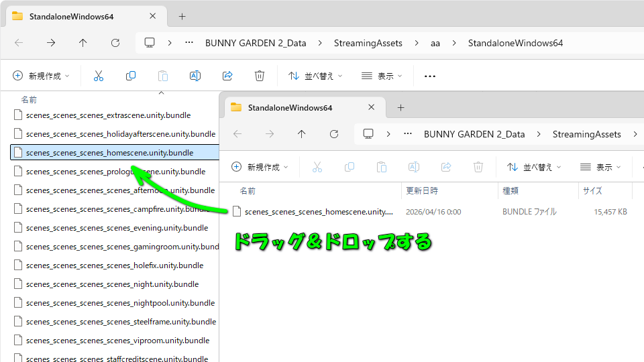Select scenes_scenes_scenes_nightpool.unity.bundle file
Viewport: 644px width, 362px height.
tap(120, 303)
